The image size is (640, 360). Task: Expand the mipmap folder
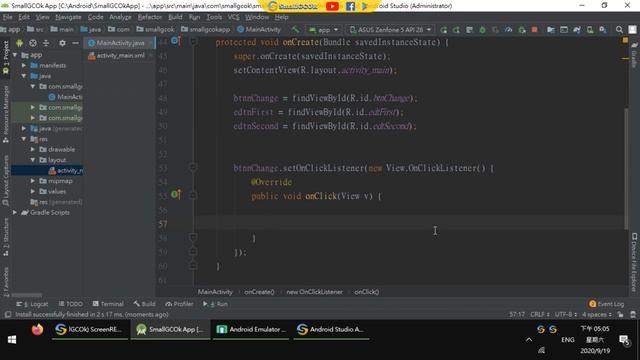tap(33, 181)
